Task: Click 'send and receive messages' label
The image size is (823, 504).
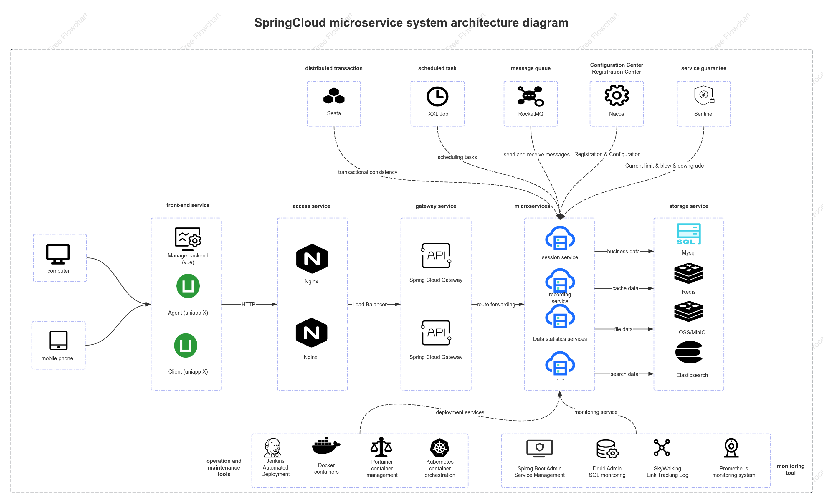Action: coord(536,154)
